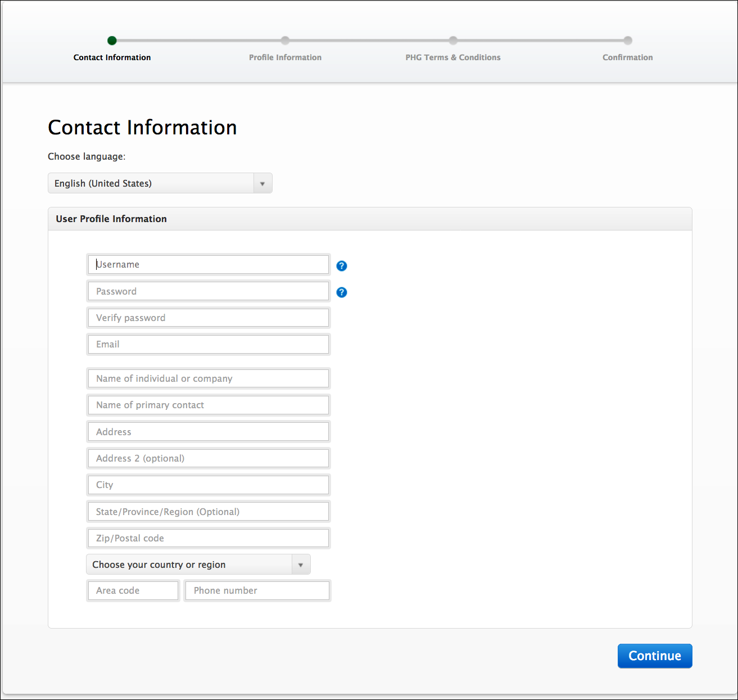Click the PHG Terms & Conditions progress dot
The height and width of the screenshot is (700, 738).
[453, 40]
